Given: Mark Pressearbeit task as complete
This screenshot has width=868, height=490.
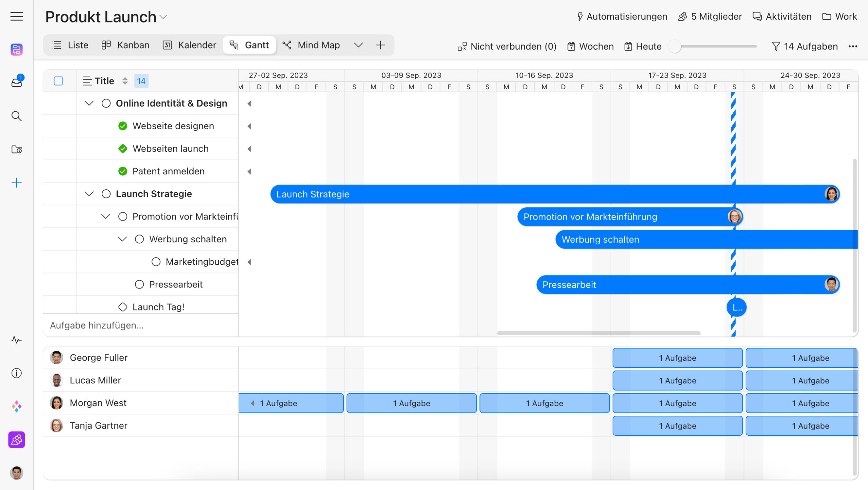Looking at the screenshot, I should (x=139, y=284).
